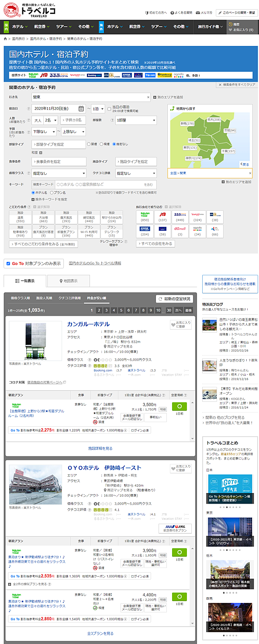The image size is (259, 644).
Task: Click the キーワード search input field
Action: coord(105,185)
